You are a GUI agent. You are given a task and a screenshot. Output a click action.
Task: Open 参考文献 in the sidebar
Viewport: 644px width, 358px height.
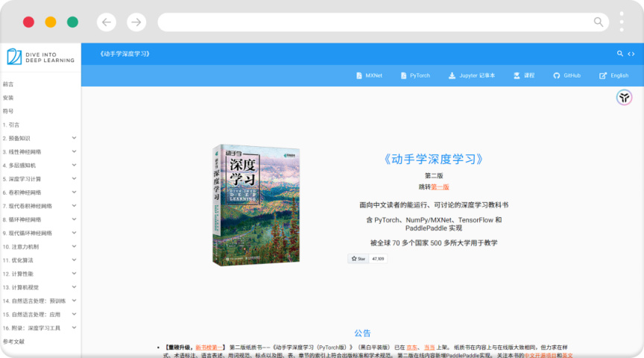[13, 342]
